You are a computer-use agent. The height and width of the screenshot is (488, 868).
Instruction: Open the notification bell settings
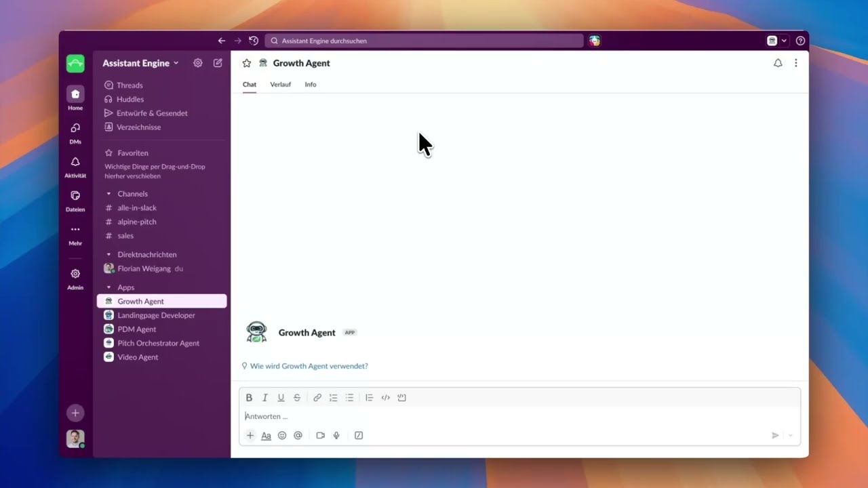click(778, 63)
